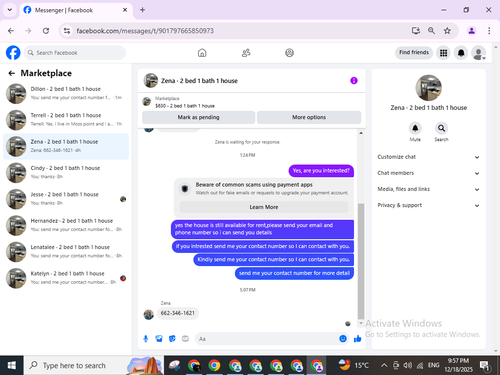Open the account profile avatar menu
This screenshot has width=500, height=375.
tap(478, 53)
